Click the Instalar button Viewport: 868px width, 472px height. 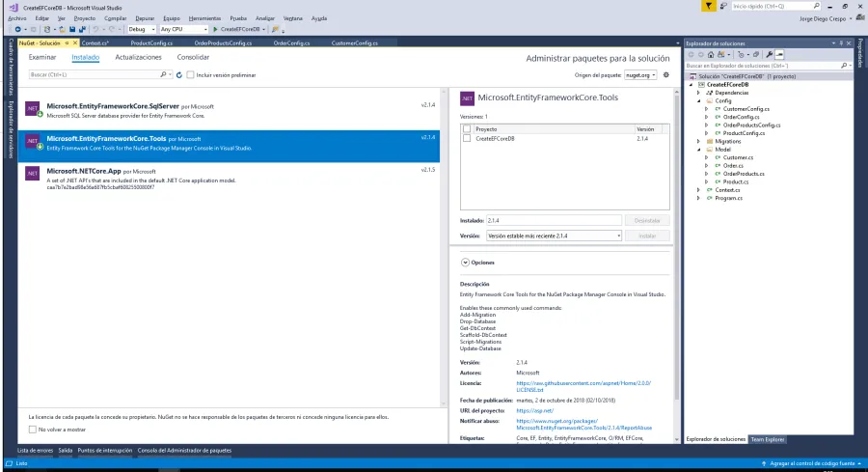tap(647, 236)
